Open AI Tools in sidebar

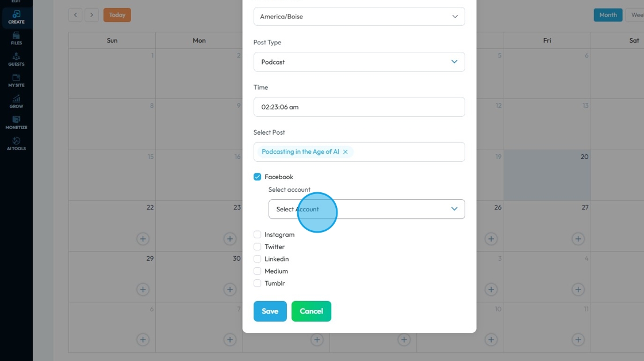point(16,144)
